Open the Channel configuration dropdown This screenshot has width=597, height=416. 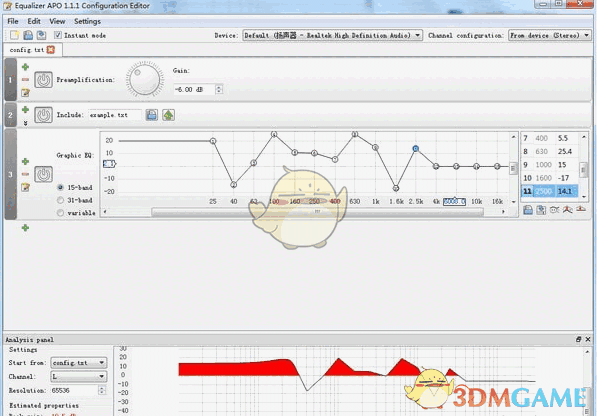click(x=550, y=35)
